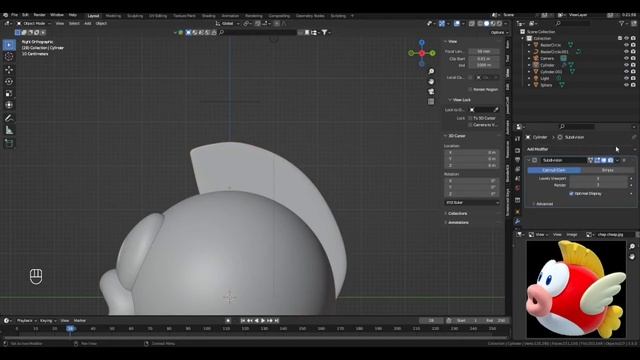
Task: Open the Render menu
Action: click(40, 15)
